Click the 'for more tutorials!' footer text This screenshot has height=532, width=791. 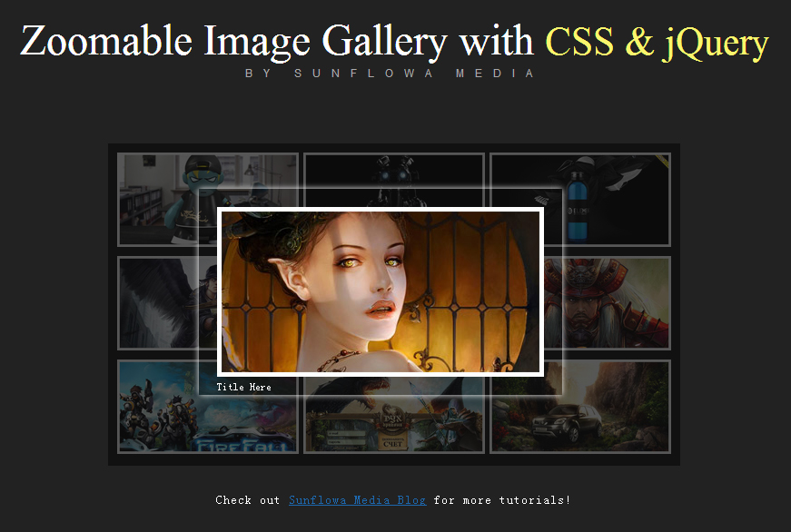502,499
